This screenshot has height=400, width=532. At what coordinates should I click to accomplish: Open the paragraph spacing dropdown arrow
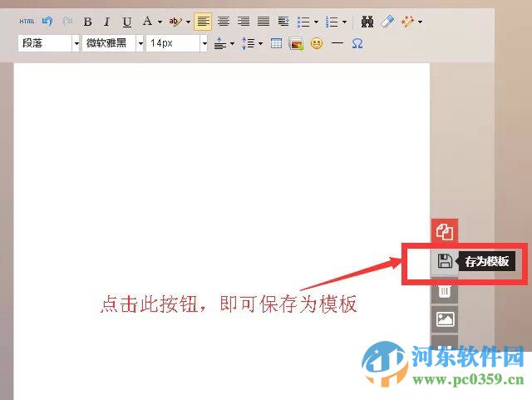233,43
